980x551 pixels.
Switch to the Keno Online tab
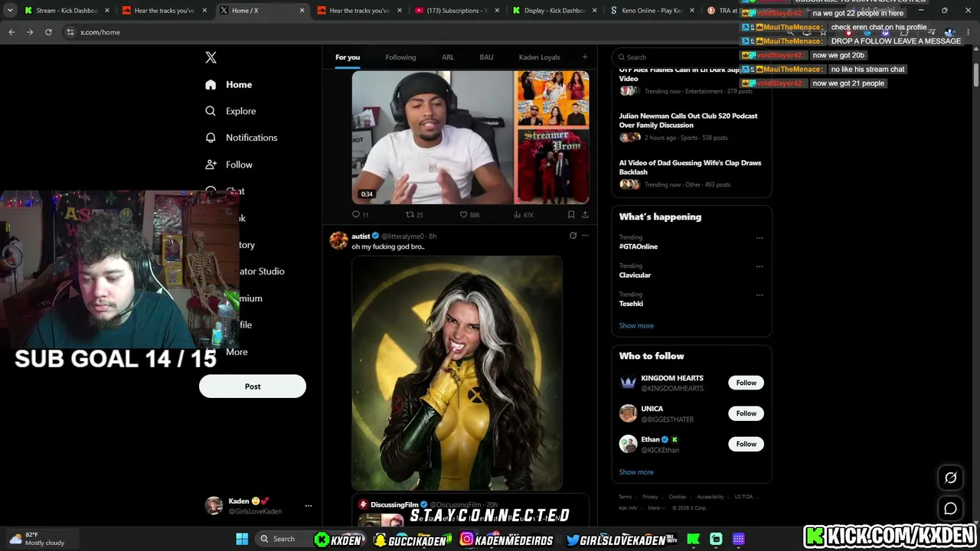[x=652, y=11]
